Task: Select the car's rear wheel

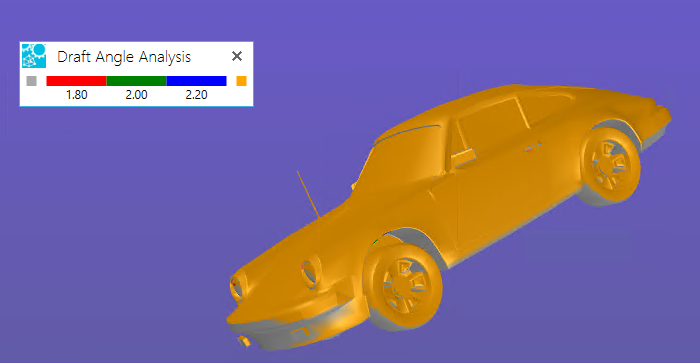Action: [x=610, y=164]
